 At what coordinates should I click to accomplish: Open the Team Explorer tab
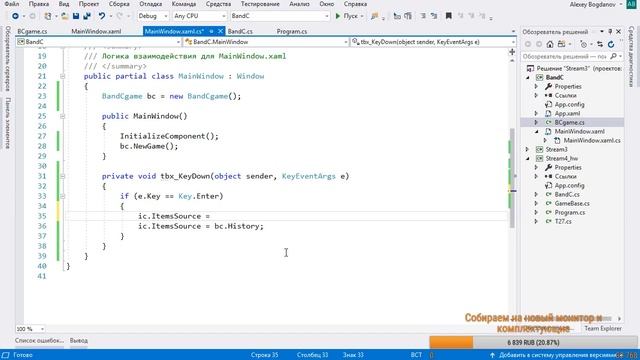603,328
